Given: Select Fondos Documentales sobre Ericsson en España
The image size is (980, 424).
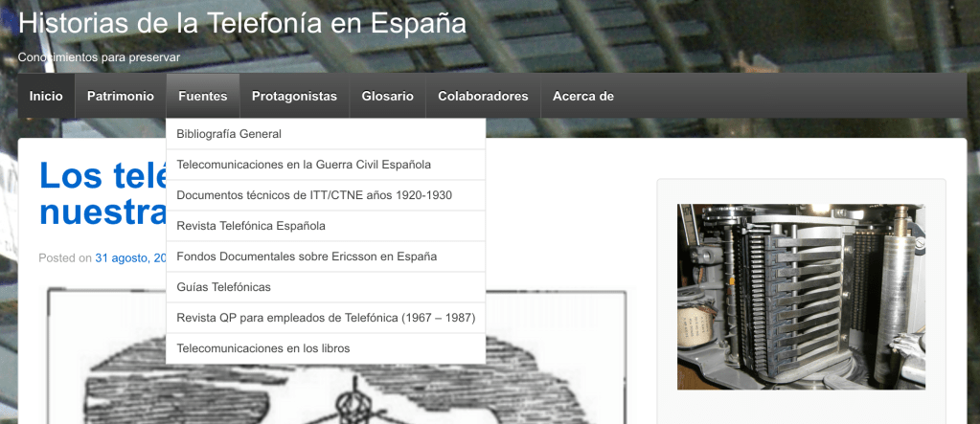Looking at the screenshot, I should pyautogui.click(x=307, y=257).
